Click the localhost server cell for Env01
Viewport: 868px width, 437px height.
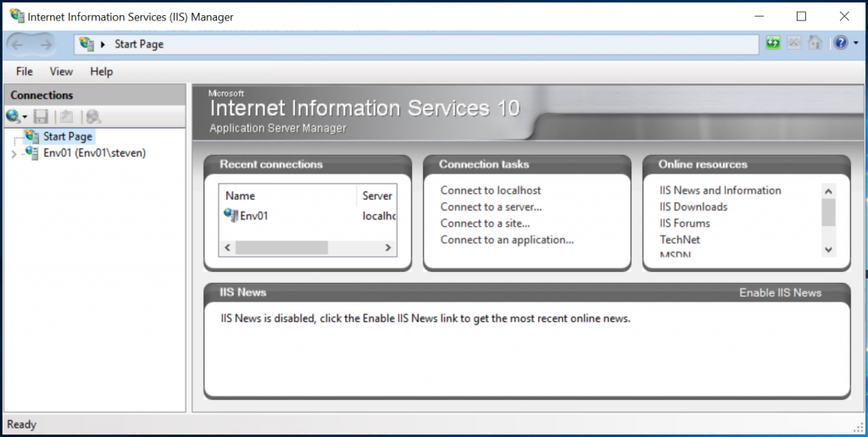(x=379, y=216)
